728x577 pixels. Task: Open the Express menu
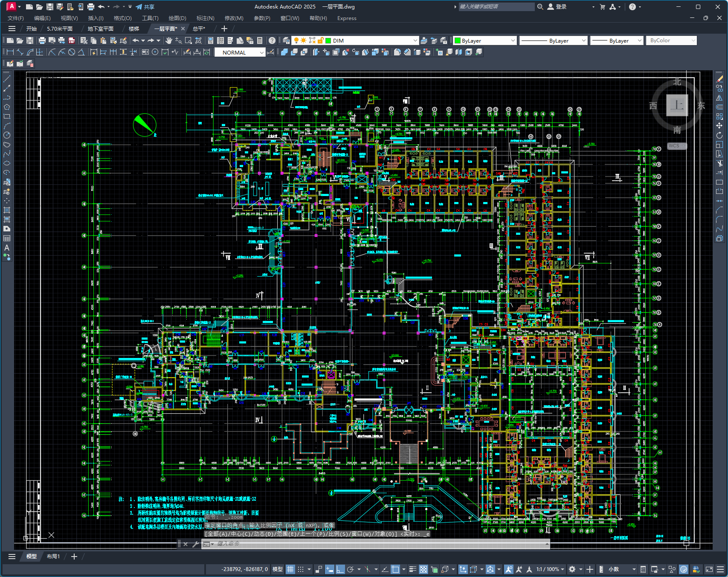click(347, 18)
